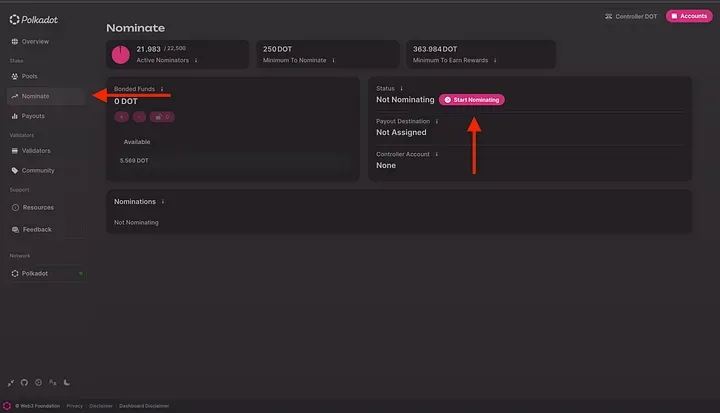The width and height of the screenshot is (720, 413).
Task: Open the Disclaimer footer link
Action: (101, 406)
